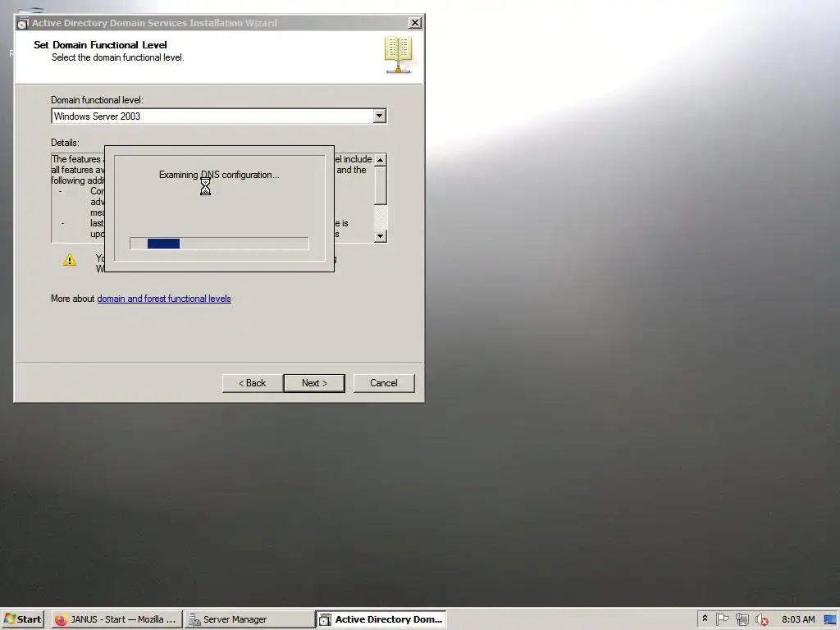The height and width of the screenshot is (630, 840).
Task: Click the yellow warning triangle icon
Action: (x=70, y=260)
